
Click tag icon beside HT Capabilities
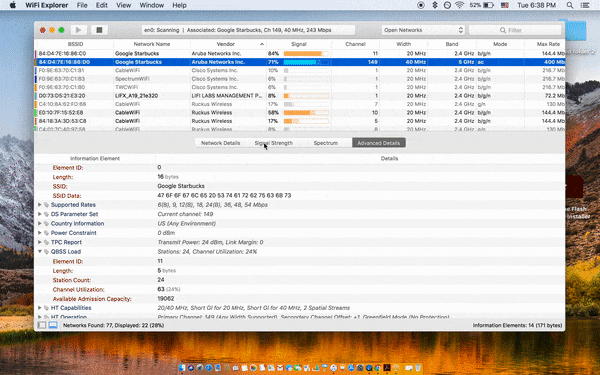coord(46,308)
